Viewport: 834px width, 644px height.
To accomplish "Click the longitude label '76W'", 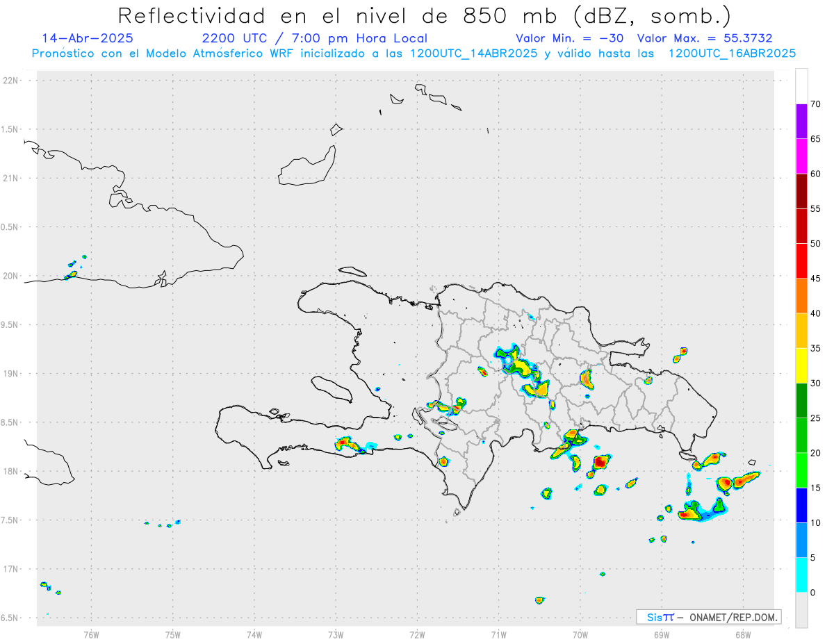I will (91, 634).
